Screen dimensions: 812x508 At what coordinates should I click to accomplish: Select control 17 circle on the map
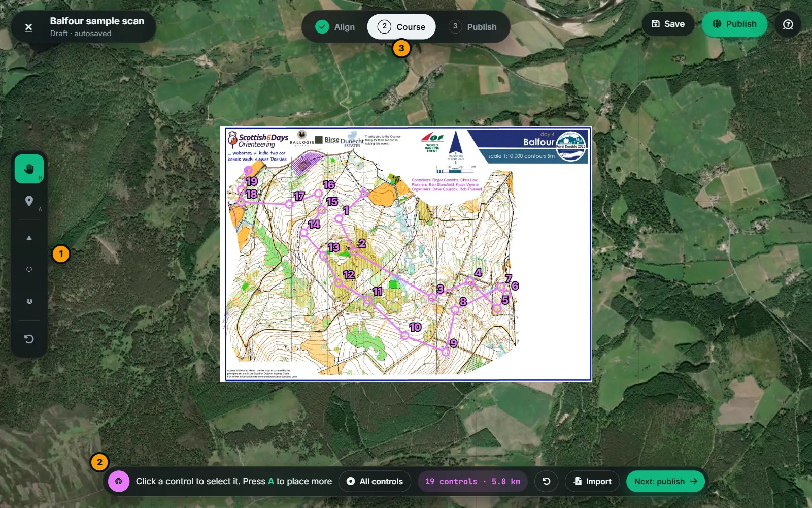(289, 204)
